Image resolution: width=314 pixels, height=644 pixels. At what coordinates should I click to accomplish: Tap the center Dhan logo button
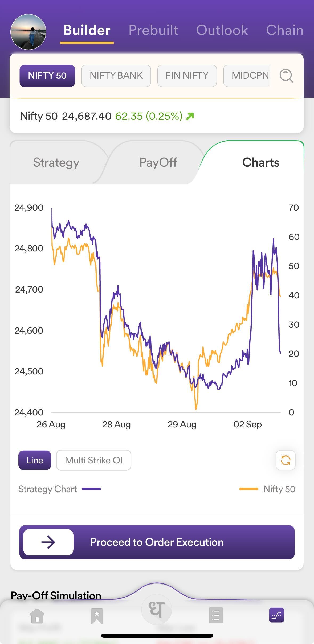157,609
